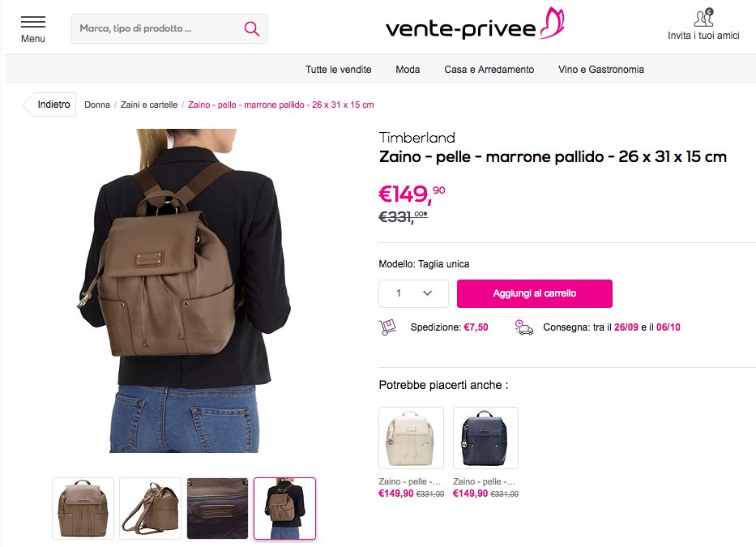This screenshot has width=756, height=547.
Task: Select the side view backpack thumbnail
Action: [x=151, y=508]
